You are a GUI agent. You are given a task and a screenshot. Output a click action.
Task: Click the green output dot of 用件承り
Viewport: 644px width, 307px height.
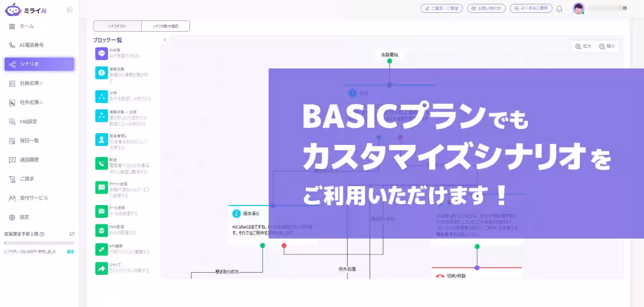point(262,245)
